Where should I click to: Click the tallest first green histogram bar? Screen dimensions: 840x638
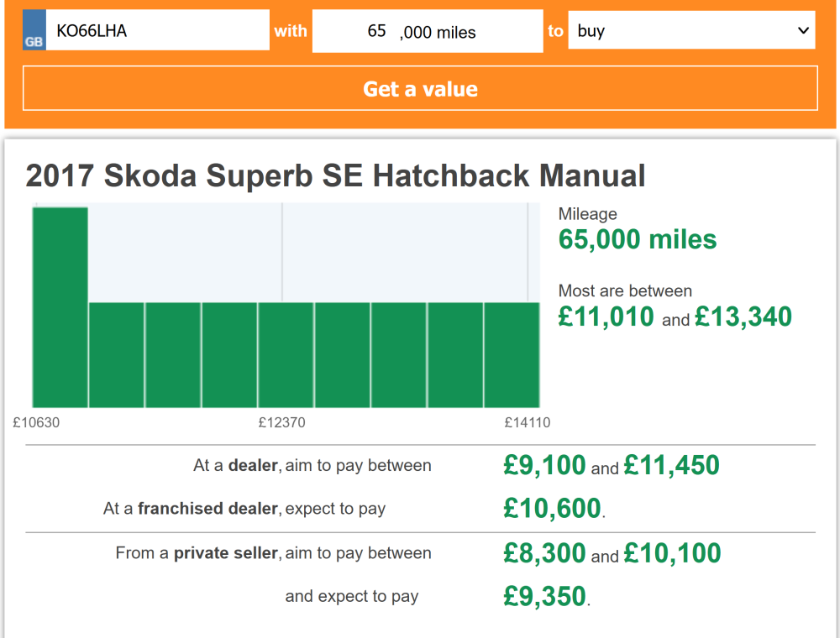pos(60,307)
